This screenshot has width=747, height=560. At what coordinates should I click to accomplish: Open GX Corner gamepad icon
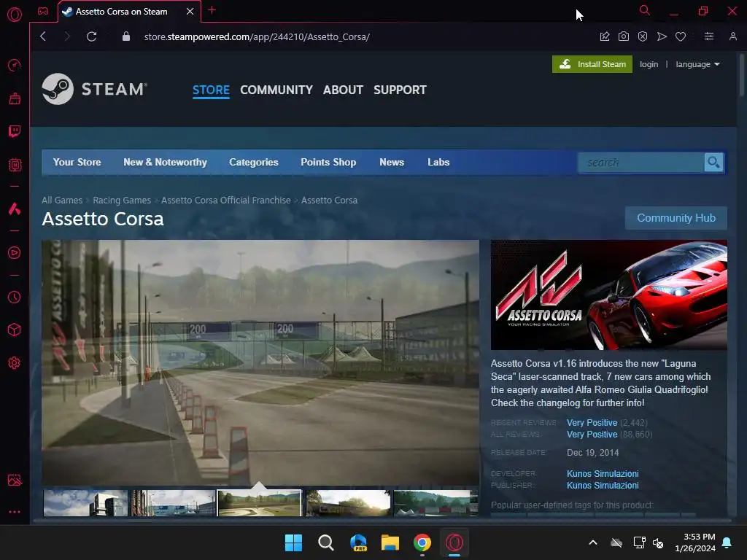[x=43, y=11]
